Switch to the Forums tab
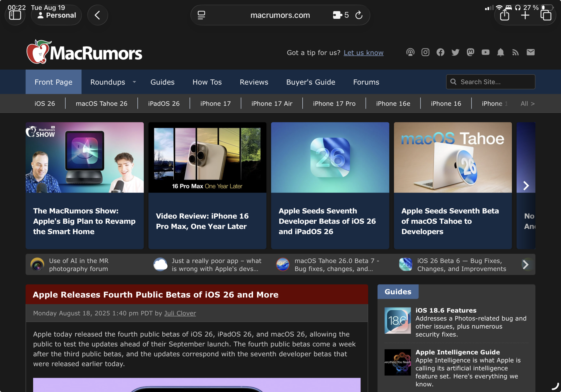Image resolution: width=561 pixels, height=392 pixels. tap(366, 82)
